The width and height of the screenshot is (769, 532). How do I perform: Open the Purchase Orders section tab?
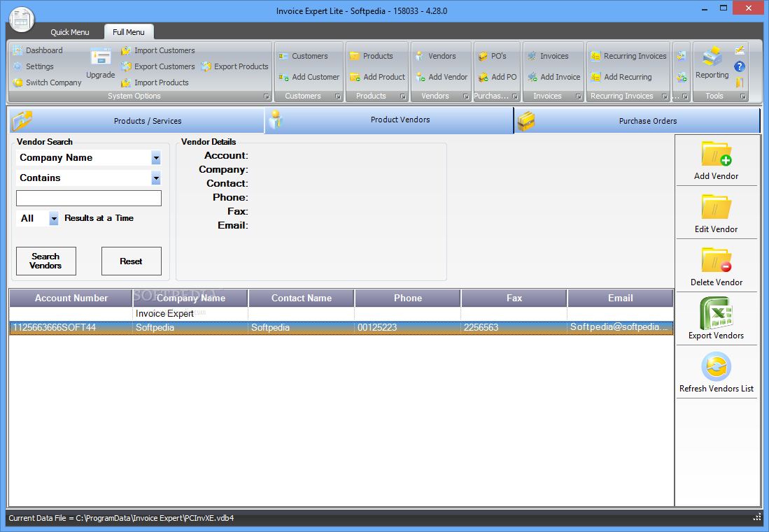click(x=637, y=121)
